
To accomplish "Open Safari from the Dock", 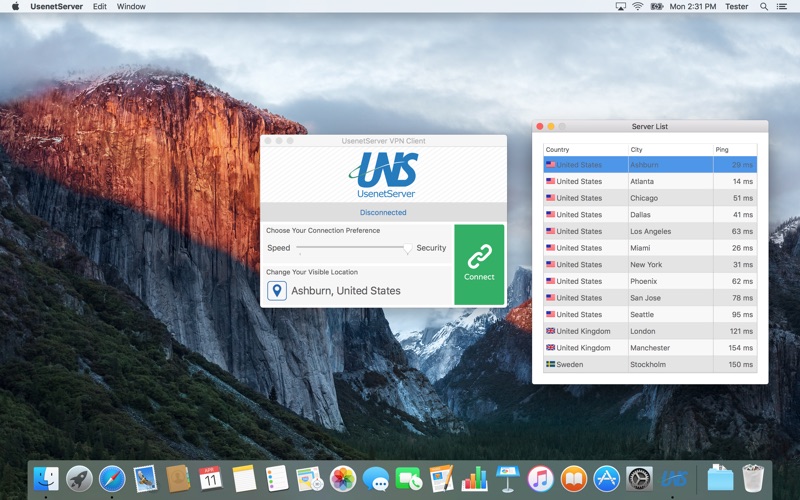I will [x=112, y=479].
